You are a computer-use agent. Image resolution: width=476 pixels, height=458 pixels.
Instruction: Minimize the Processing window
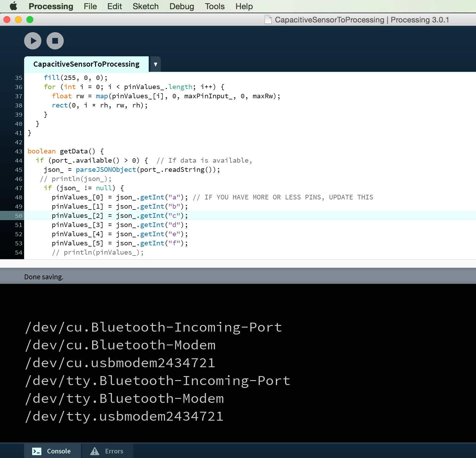(18, 20)
